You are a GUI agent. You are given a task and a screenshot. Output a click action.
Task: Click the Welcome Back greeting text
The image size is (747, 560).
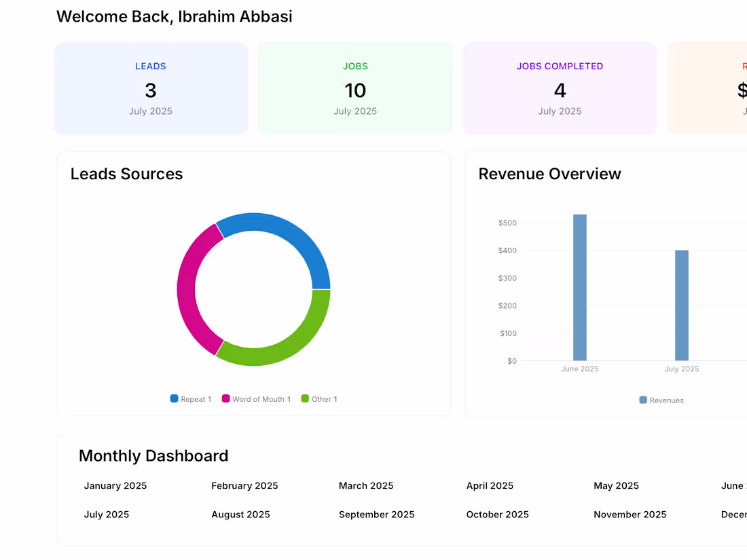174,16
